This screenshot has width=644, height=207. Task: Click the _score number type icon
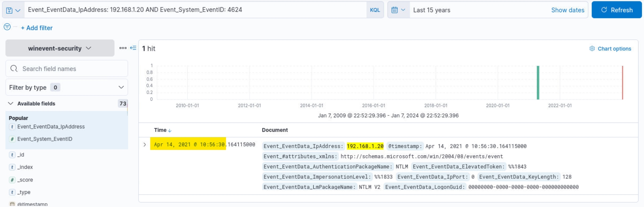point(12,180)
